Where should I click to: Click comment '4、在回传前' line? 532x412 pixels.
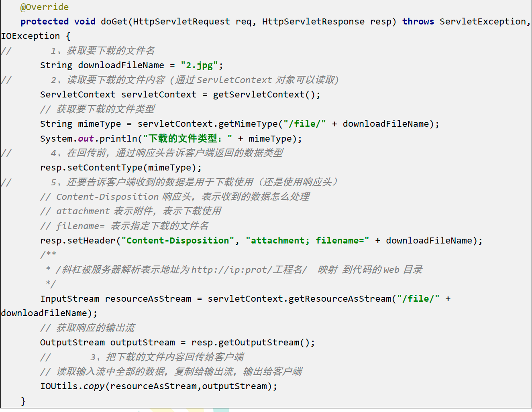click(x=167, y=153)
